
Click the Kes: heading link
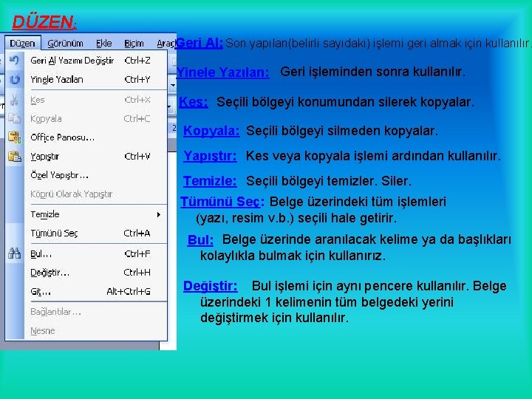193,101
